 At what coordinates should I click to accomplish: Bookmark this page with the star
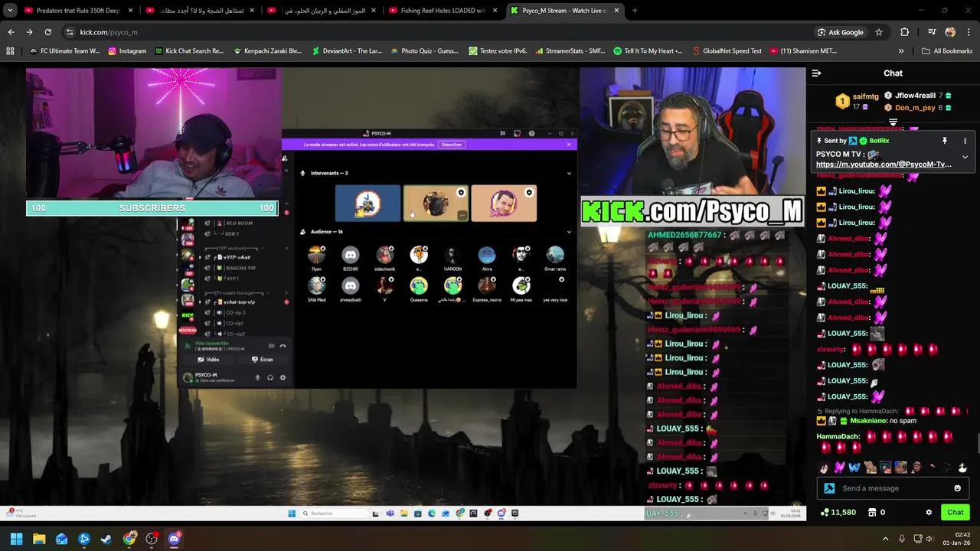coord(879,32)
